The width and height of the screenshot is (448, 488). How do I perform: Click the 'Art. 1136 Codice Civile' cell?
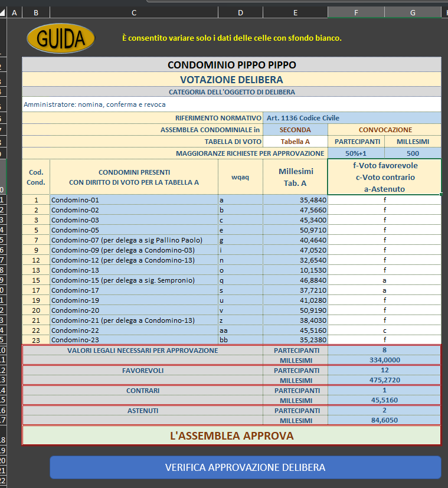[x=352, y=118]
